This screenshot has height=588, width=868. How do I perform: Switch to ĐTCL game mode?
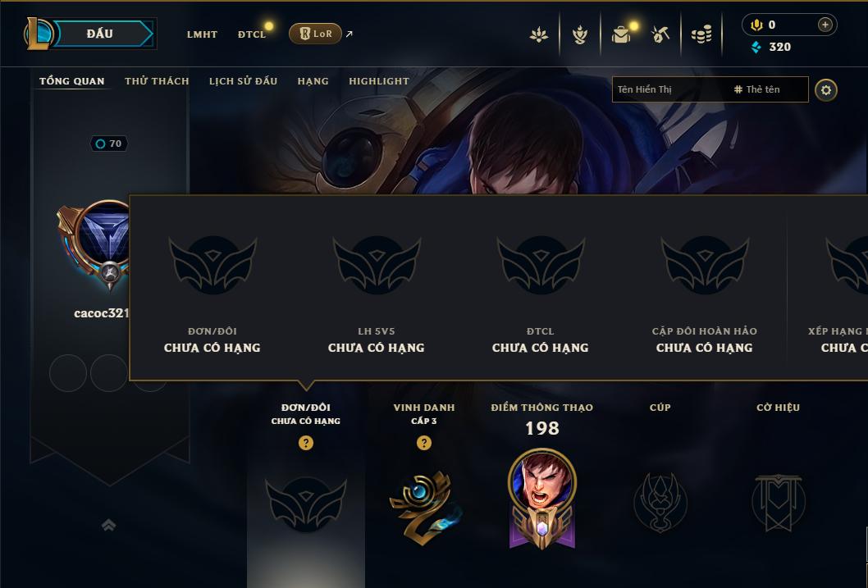pyautogui.click(x=252, y=34)
